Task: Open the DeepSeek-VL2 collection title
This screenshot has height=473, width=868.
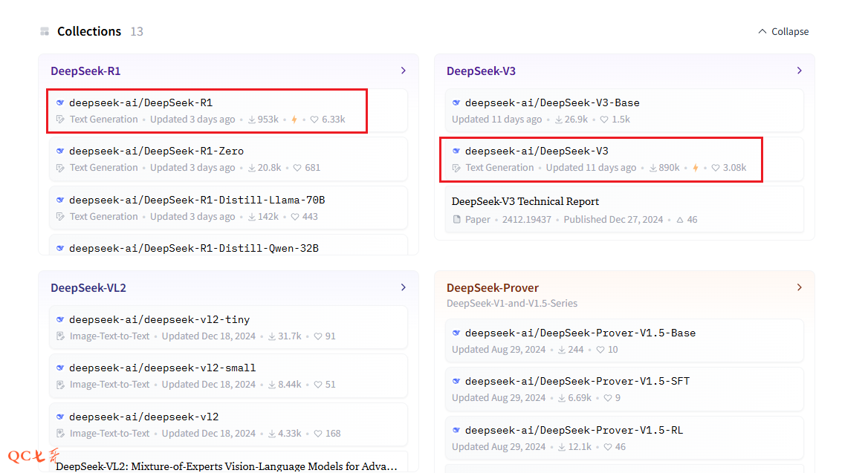Action: point(87,287)
